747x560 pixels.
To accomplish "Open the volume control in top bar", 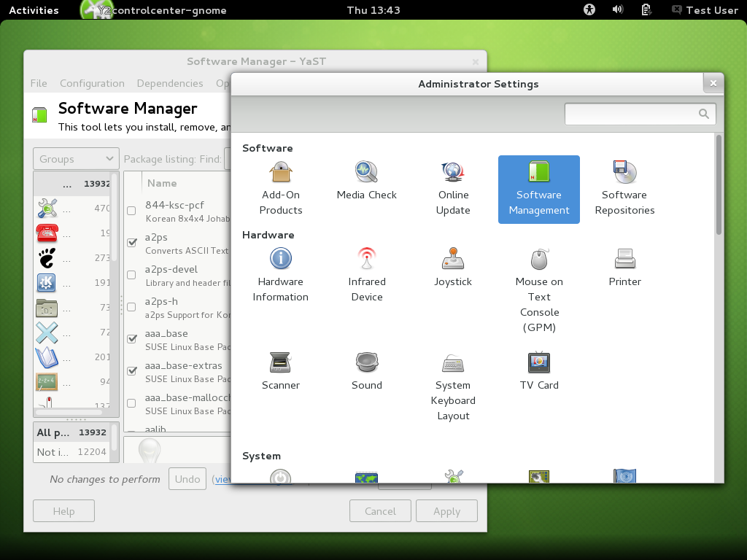I will pos(618,10).
